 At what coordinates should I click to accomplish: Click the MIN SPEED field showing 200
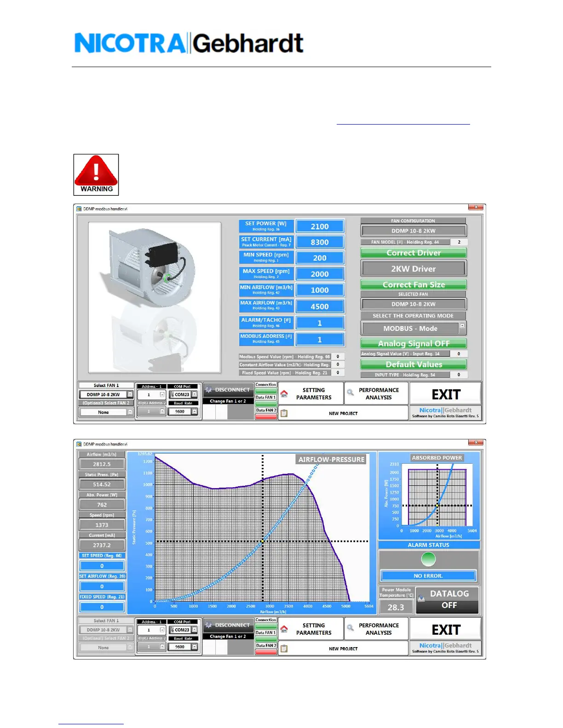pyautogui.click(x=320, y=258)
